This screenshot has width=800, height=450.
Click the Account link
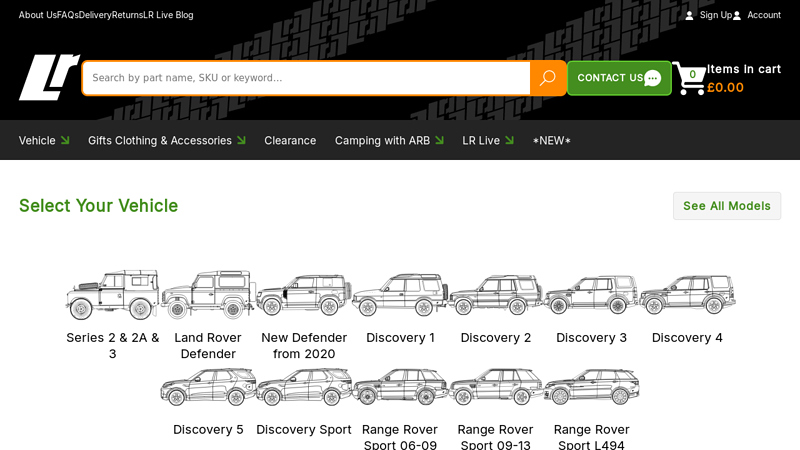pos(764,15)
